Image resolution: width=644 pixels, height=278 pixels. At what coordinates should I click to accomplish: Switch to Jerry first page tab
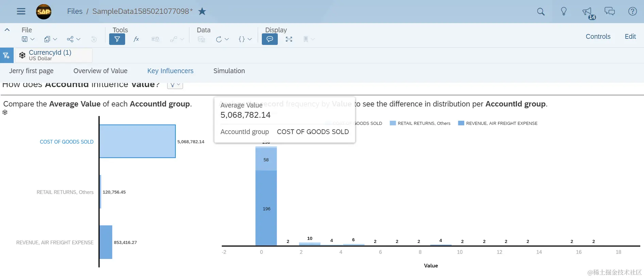click(x=31, y=71)
